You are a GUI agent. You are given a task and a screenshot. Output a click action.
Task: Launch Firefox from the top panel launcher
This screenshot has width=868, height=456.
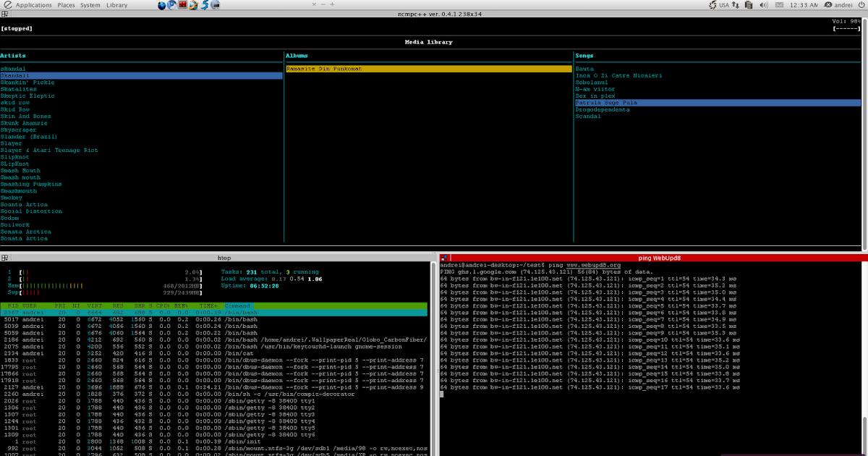[x=193, y=5]
